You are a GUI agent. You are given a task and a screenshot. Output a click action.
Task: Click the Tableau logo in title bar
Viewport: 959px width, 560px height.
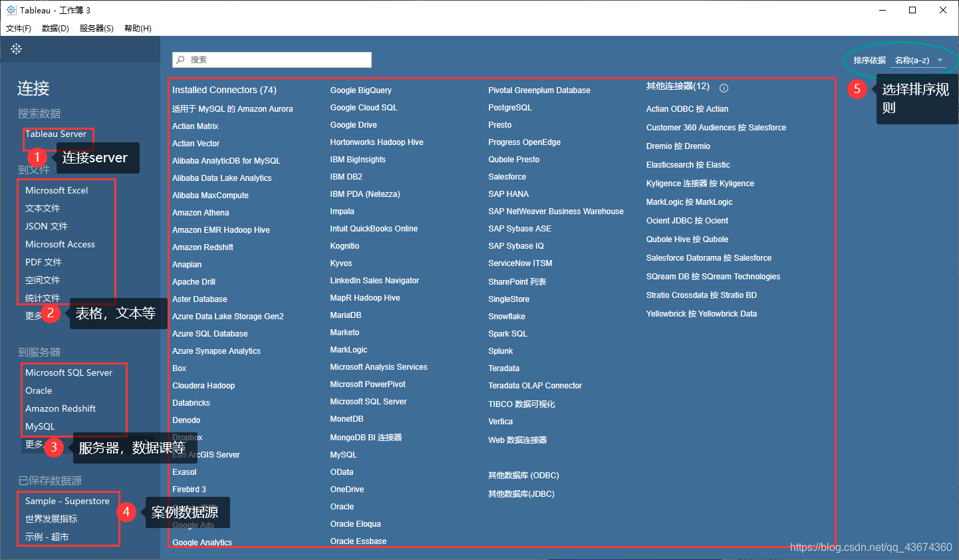(11, 10)
